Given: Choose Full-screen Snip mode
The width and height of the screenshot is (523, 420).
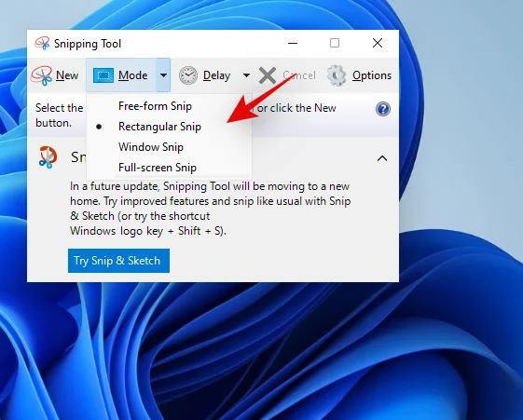Looking at the screenshot, I should [x=169, y=168].
